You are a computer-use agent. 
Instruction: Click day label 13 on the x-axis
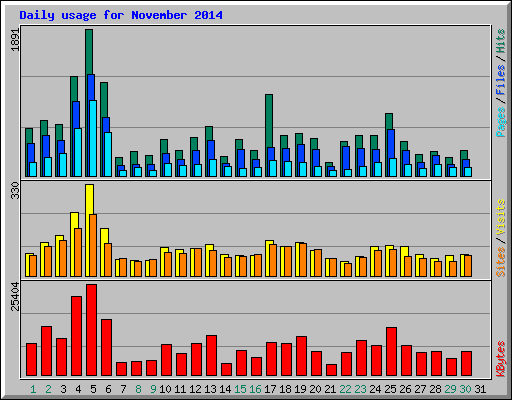210,389
